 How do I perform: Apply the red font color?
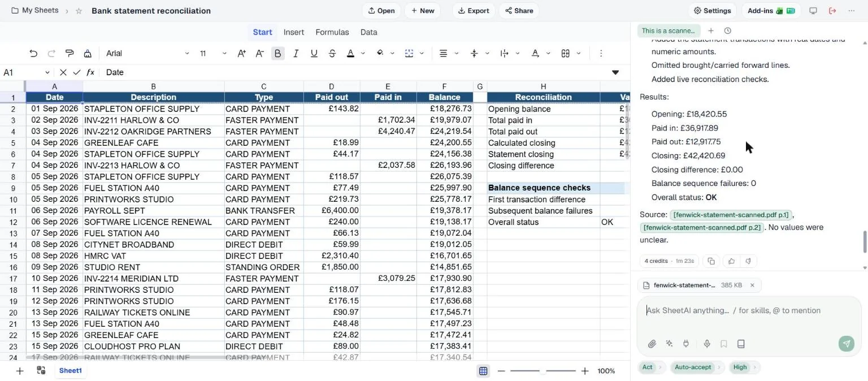click(x=350, y=53)
